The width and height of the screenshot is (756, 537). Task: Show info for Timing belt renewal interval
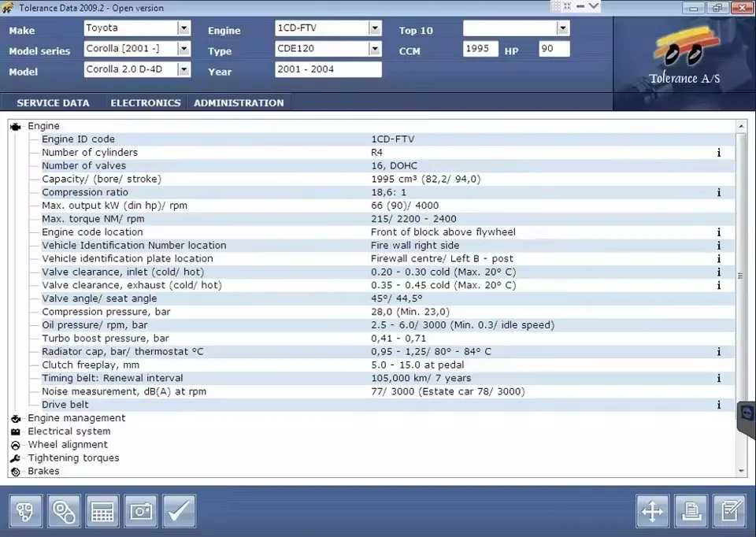coord(717,378)
